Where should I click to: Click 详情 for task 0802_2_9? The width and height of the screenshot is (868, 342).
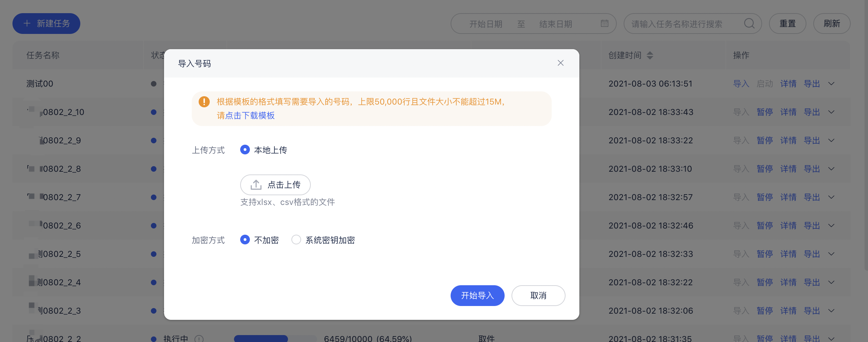pyautogui.click(x=788, y=141)
